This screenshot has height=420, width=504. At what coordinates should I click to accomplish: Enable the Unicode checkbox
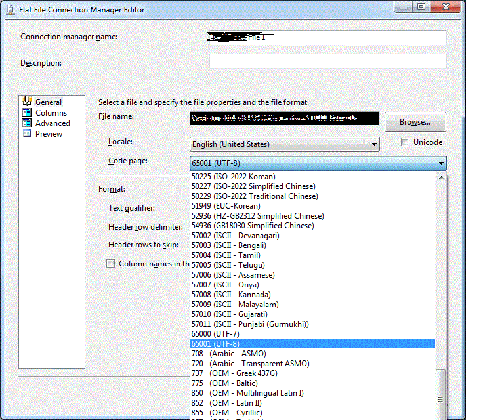pyautogui.click(x=405, y=142)
